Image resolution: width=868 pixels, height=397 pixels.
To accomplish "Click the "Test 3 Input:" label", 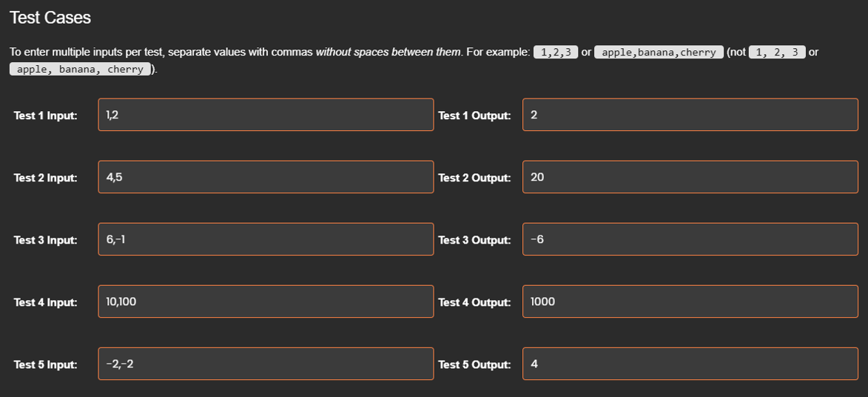I will coord(45,240).
